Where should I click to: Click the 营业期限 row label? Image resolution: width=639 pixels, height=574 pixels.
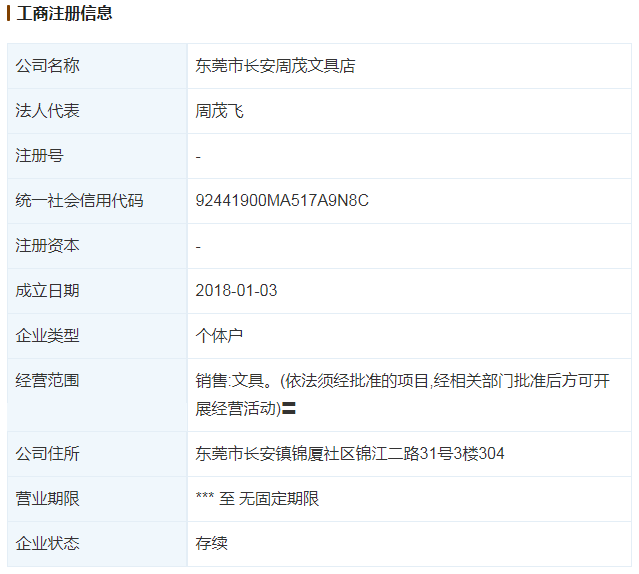[47, 499]
